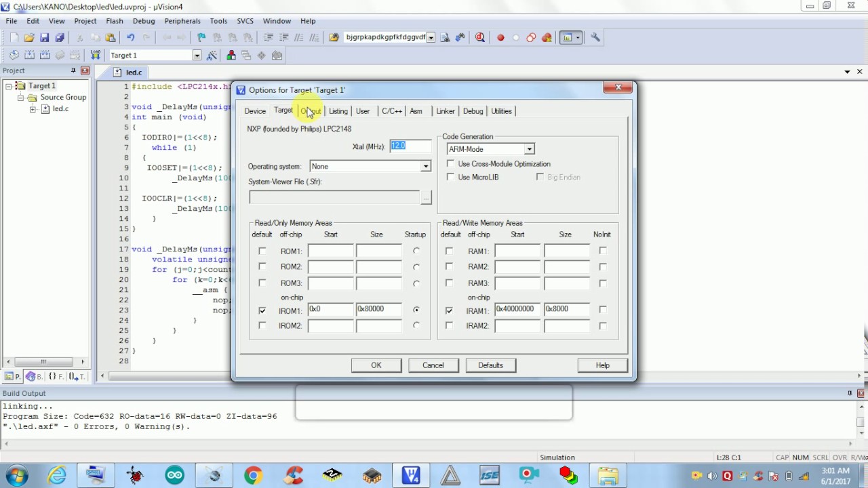Open the window layout dropdown arrow
The height and width of the screenshot is (488, 868).
tap(578, 38)
